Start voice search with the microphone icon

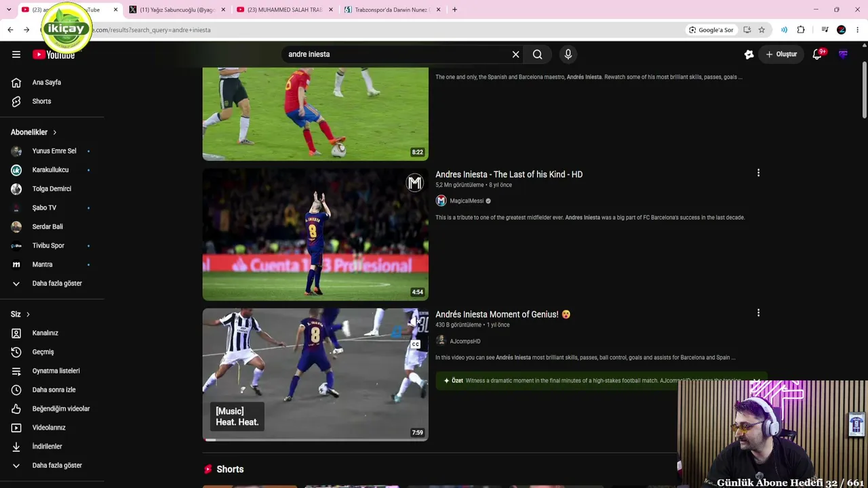[568, 54]
